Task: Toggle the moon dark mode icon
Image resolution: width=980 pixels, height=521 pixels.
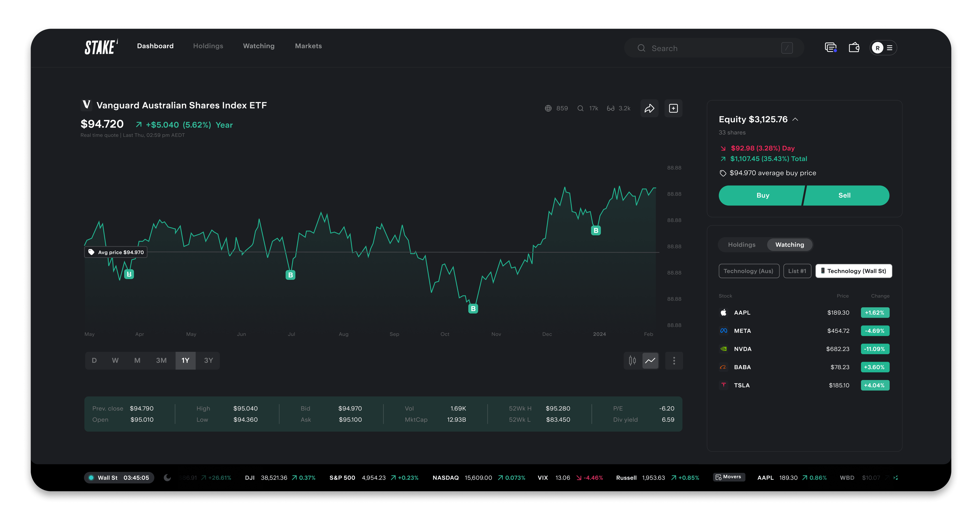Action: [x=167, y=478]
